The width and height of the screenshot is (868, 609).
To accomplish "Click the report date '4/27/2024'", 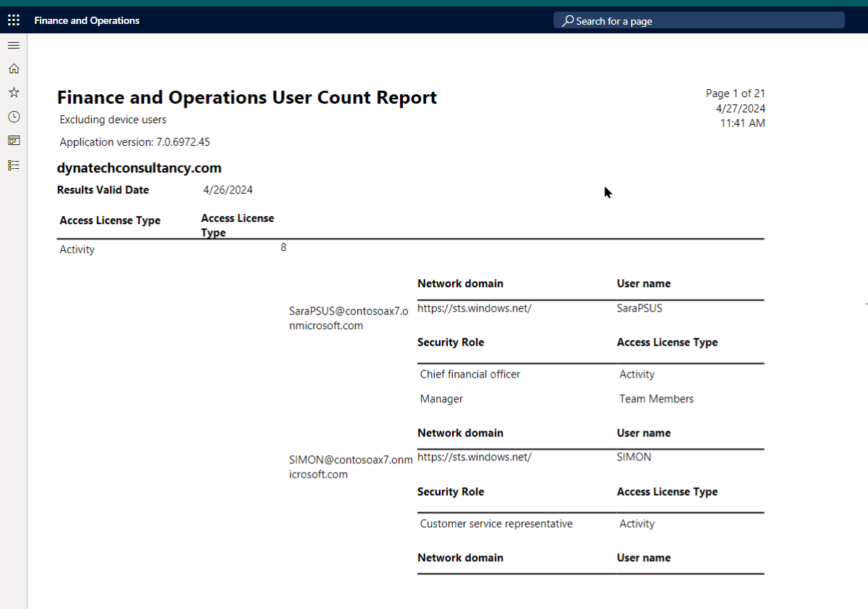I will (x=740, y=109).
